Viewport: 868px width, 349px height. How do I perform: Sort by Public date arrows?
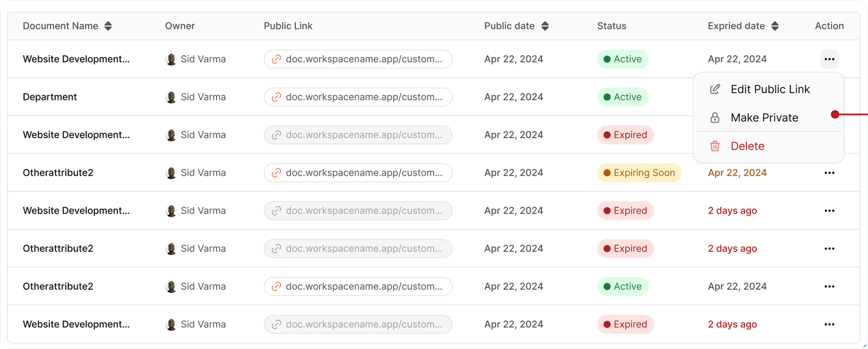[545, 26]
